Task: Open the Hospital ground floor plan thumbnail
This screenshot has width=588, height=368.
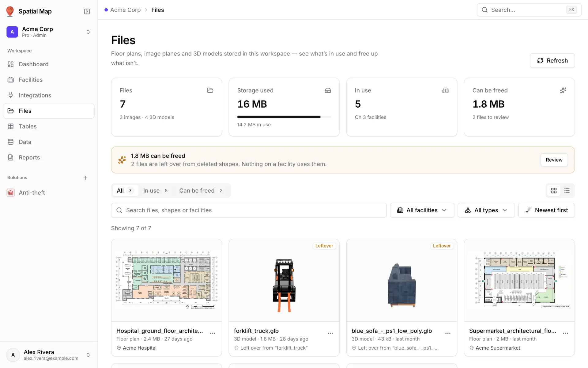Action: click(x=167, y=280)
